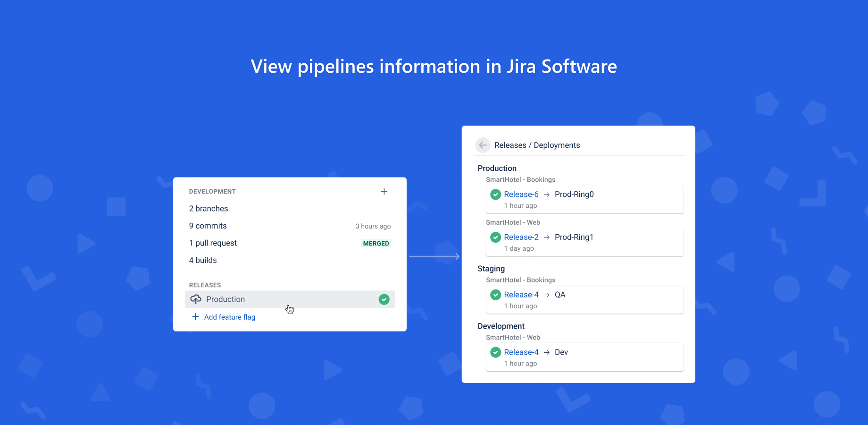Image resolution: width=868 pixels, height=425 pixels.
Task: Open the 9 commits entry
Action: pos(208,226)
